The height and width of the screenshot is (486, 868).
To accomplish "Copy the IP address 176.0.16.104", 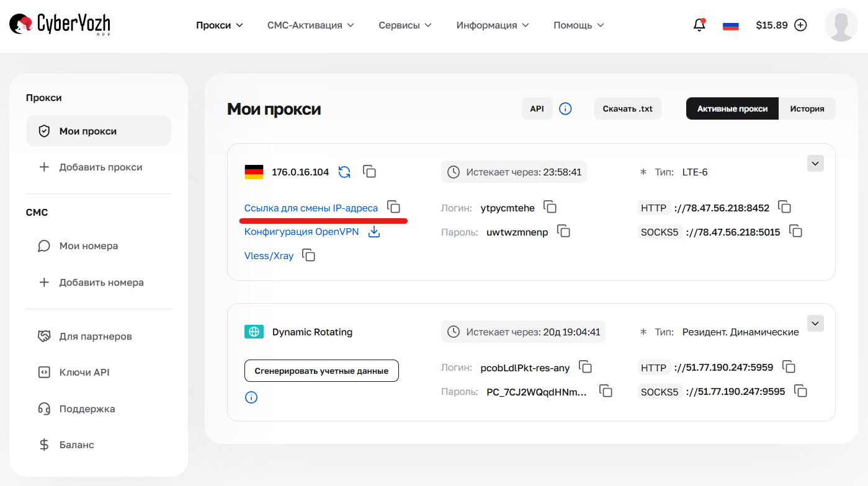I will pos(369,172).
